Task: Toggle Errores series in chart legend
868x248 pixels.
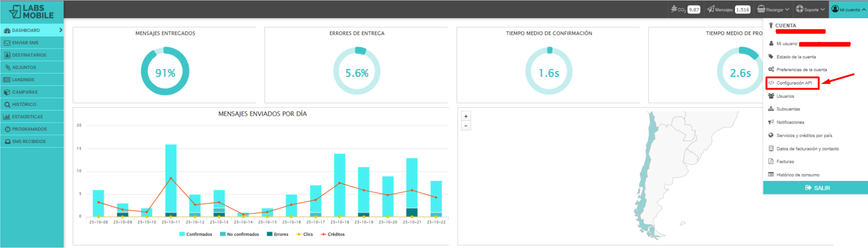Action: coord(277,234)
